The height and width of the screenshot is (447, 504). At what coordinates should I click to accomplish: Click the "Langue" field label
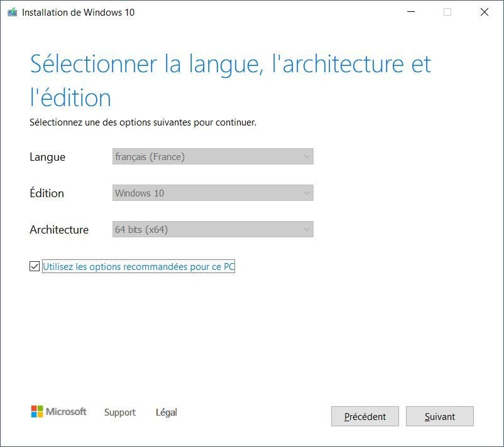[48, 157]
